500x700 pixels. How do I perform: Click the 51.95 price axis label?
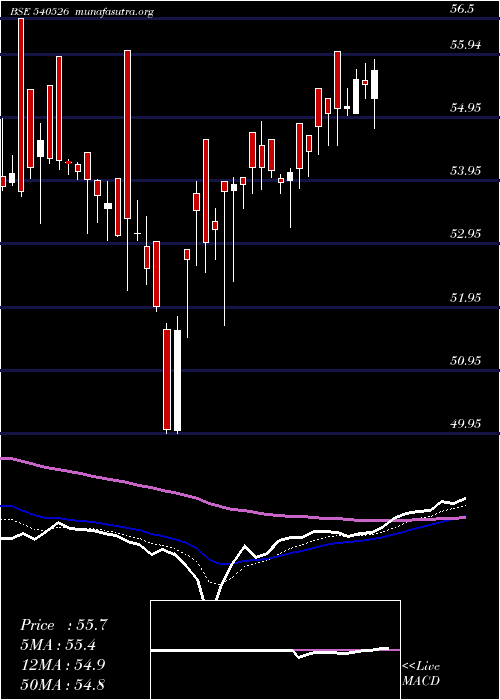click(x=465, y=297)
